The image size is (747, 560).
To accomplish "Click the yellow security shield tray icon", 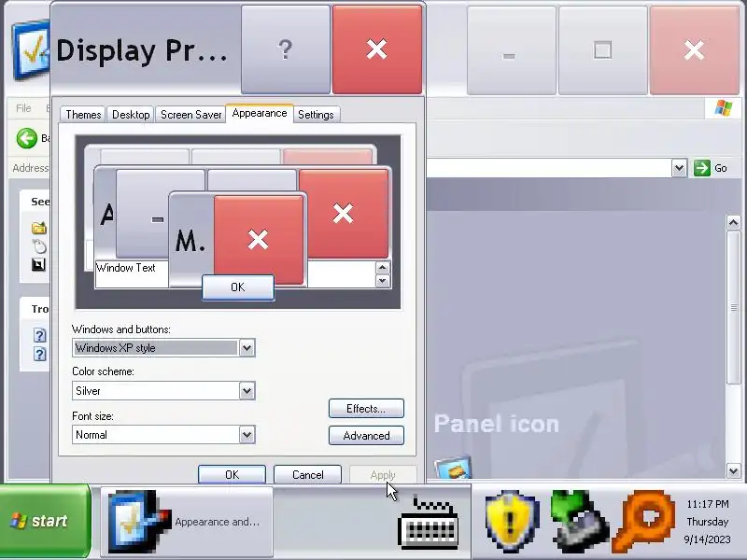I will pos(511,521).
